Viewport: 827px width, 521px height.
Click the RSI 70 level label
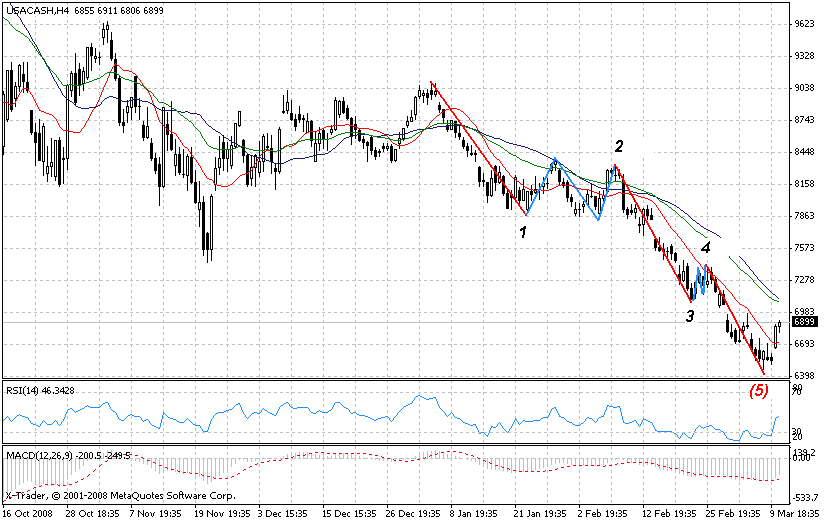pyautogui.click(x=796, y=393)
